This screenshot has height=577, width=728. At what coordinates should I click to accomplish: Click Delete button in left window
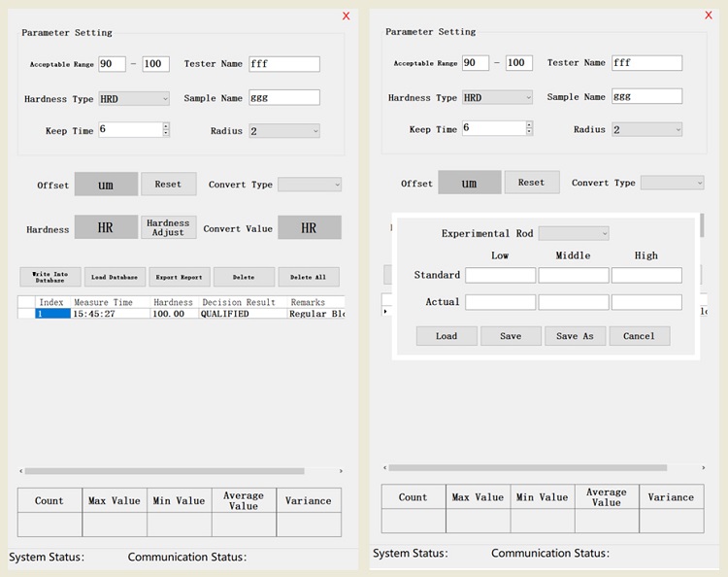(244, 277)
